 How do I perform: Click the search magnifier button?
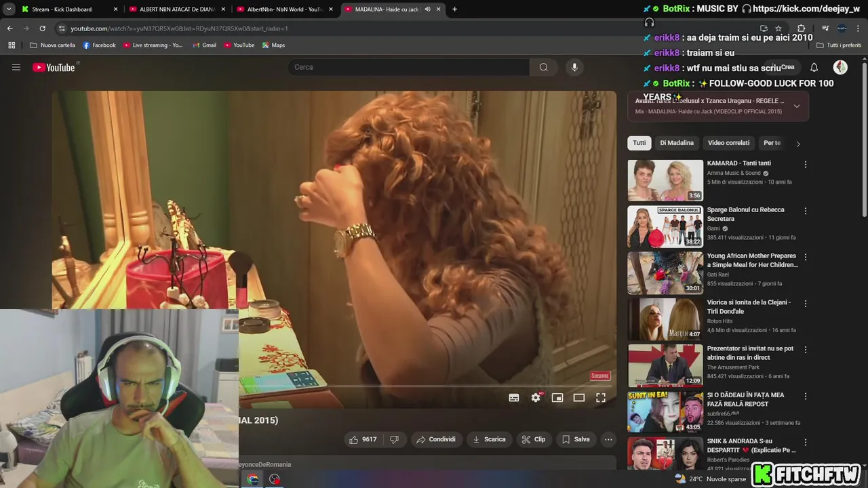[x=543, y=67]
